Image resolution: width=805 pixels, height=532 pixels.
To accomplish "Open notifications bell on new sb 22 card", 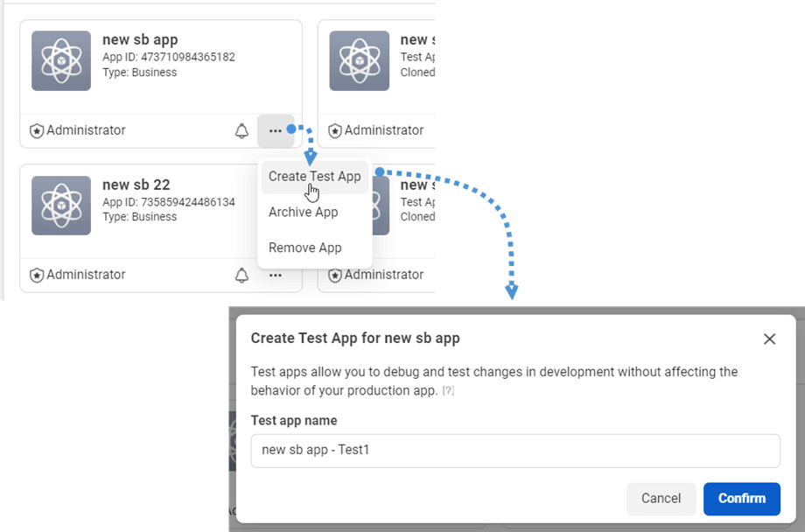I will tap(241, 276).
